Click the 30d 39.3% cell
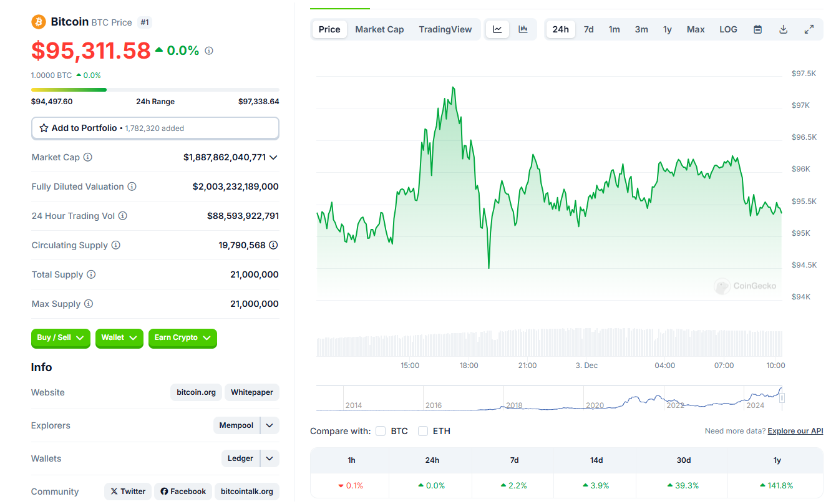Image resolution: width=836 pixels, height=504 pixels. (683, 485)
